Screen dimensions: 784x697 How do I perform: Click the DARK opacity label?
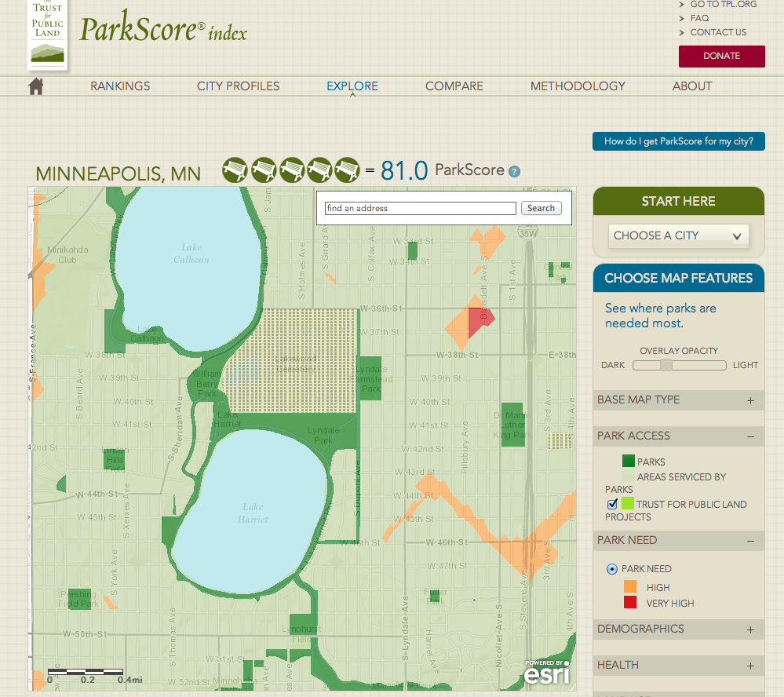click(612, 365)
